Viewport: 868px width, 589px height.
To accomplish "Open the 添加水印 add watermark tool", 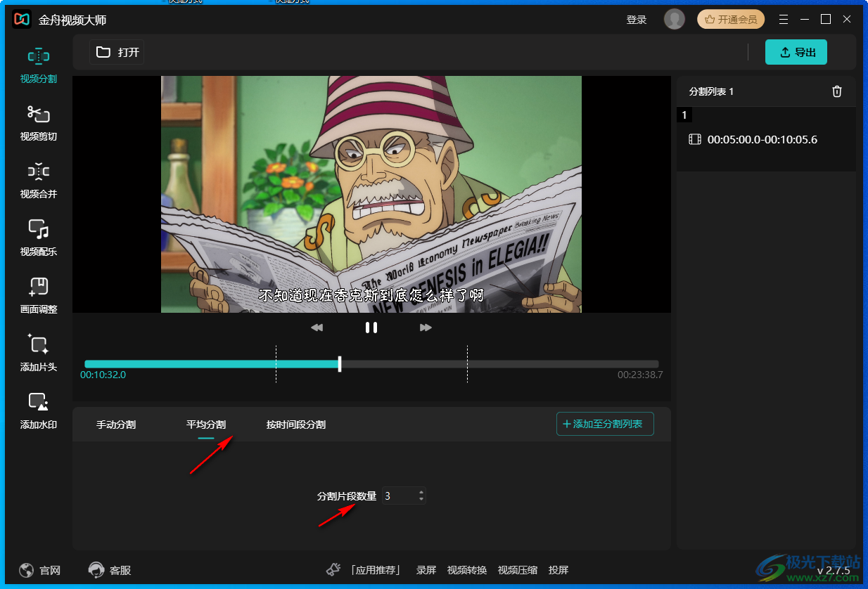I will (38, 412).
